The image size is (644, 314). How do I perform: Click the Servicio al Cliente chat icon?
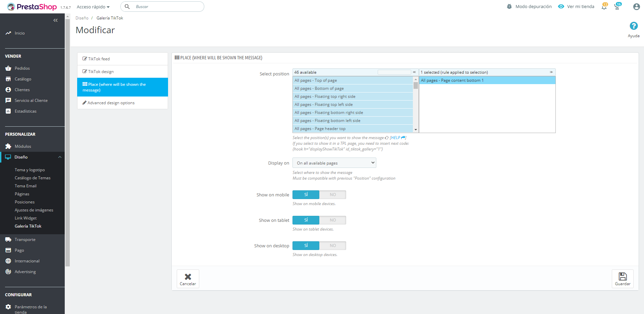[x=8, y=101]
